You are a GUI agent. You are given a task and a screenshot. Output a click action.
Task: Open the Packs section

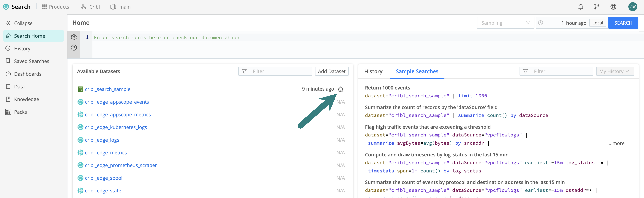16,112
